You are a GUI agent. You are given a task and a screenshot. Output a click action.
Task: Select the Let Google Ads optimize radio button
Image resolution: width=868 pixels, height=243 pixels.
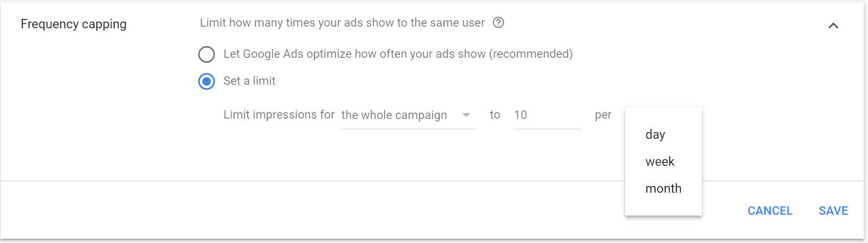(206, 54)
